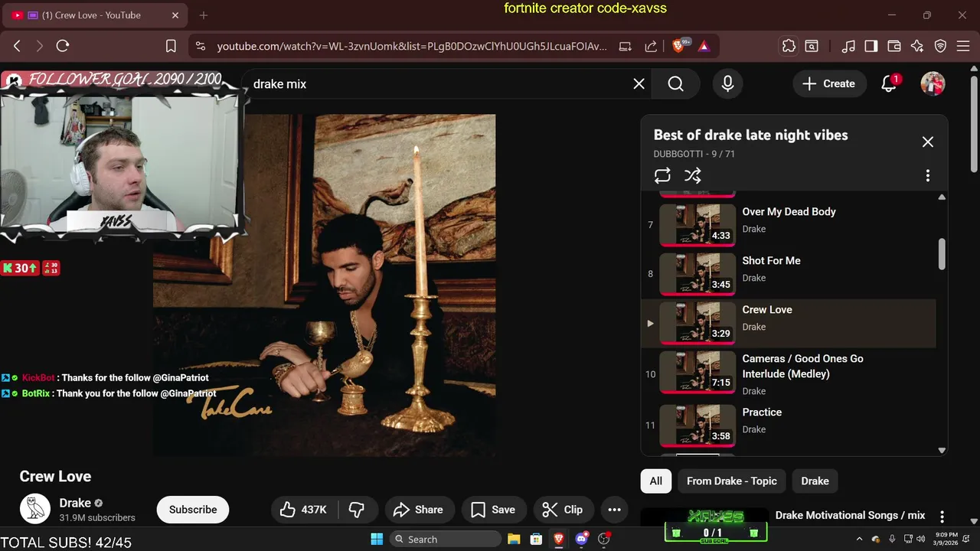The height and width of the screenshot is (551, 980).
Task: Open Brave Rewards triangle icon
Action: (704, 46)
